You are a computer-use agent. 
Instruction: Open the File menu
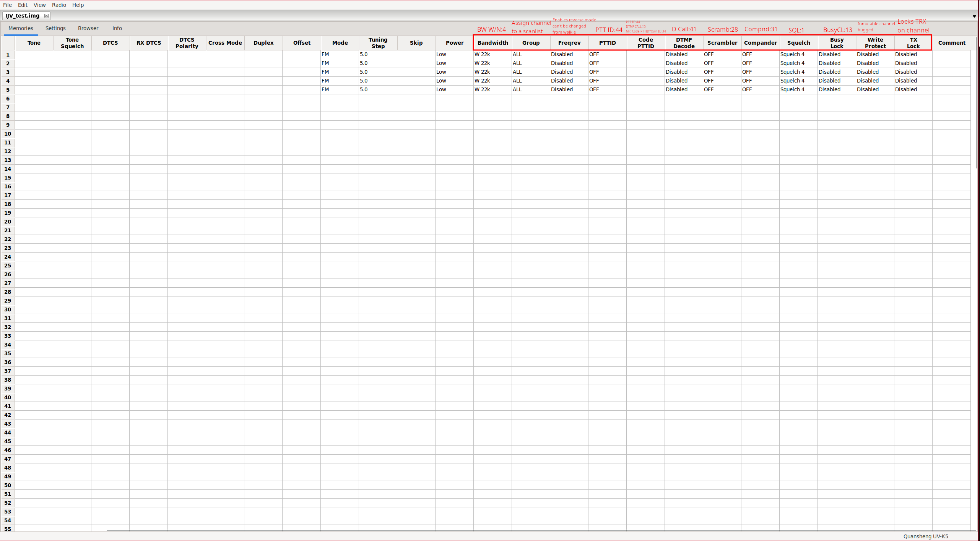[7, 5]
